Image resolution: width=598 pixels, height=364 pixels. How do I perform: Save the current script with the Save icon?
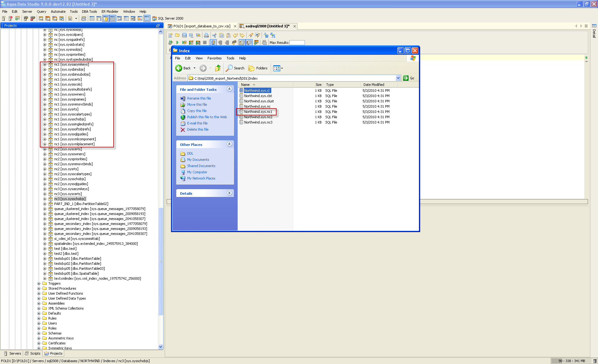point(185,35)
